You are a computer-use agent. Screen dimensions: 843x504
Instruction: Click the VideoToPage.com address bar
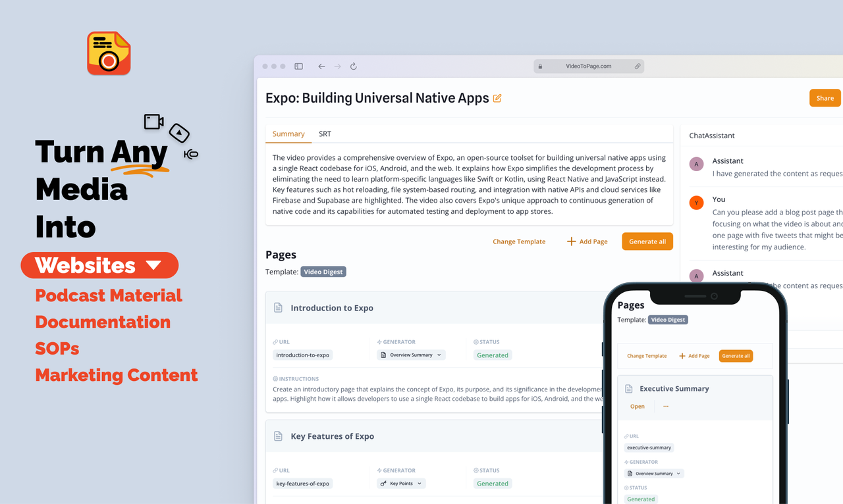(589, 66)
